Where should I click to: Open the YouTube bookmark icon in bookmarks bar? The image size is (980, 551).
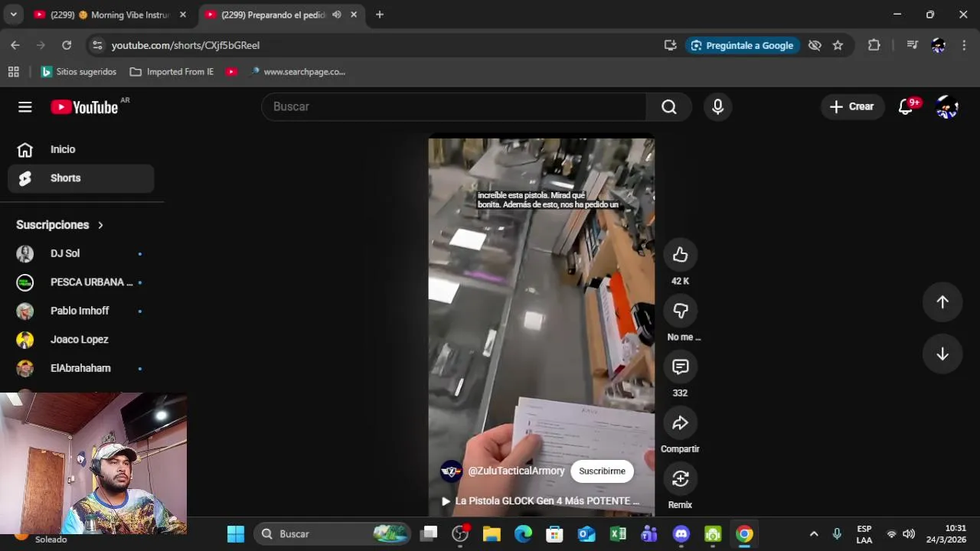231,72
